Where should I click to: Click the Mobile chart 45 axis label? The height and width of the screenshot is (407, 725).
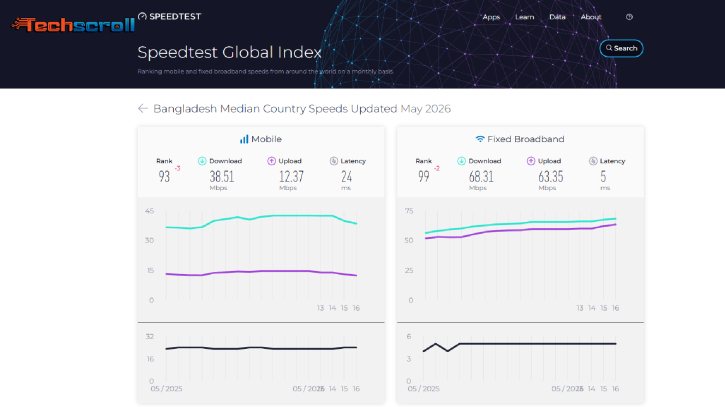[149, 211]
